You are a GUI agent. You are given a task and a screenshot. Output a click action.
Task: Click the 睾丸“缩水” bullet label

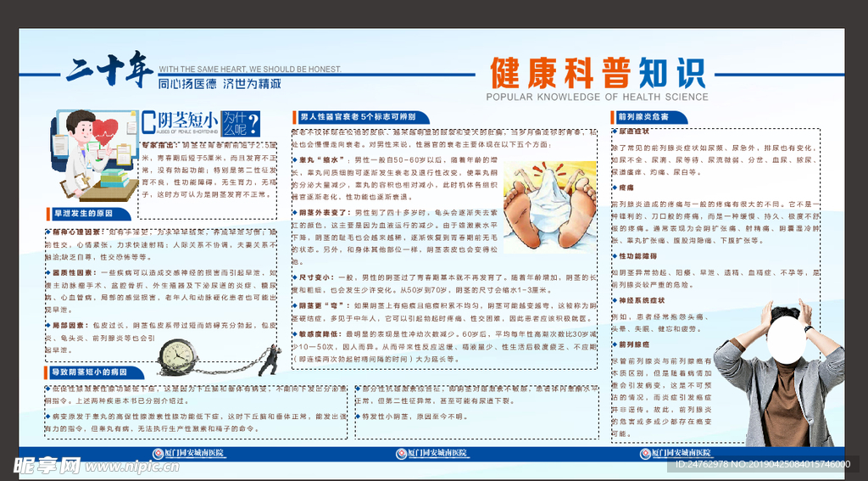[x=323, y=159]
